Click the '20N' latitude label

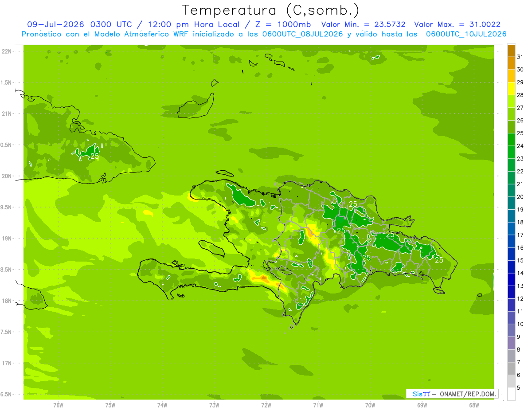[x=7, y=176]
